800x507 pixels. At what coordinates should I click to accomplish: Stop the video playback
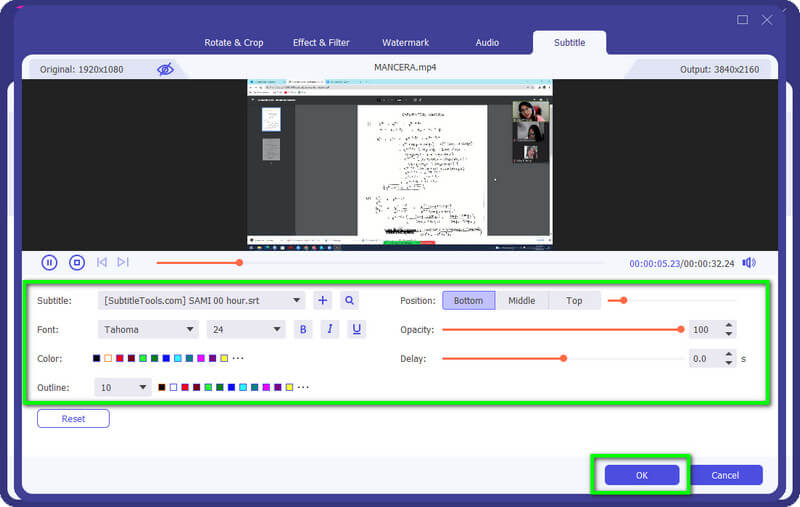(77, 262)
